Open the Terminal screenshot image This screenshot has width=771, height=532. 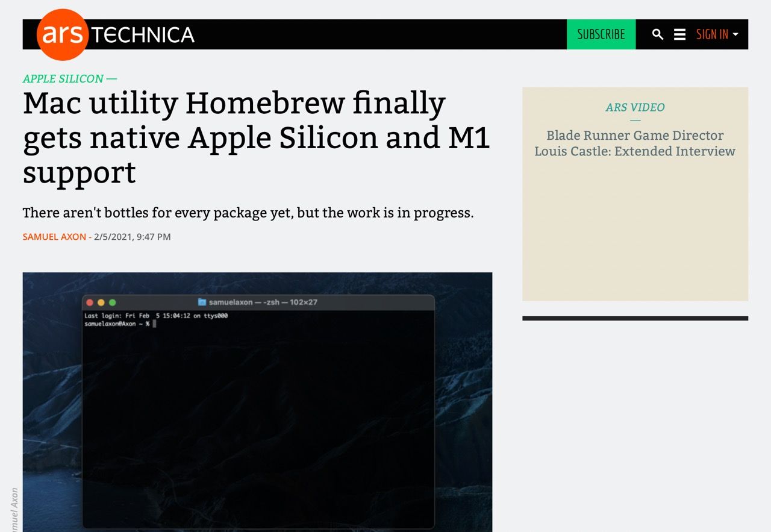pos(257,402)
